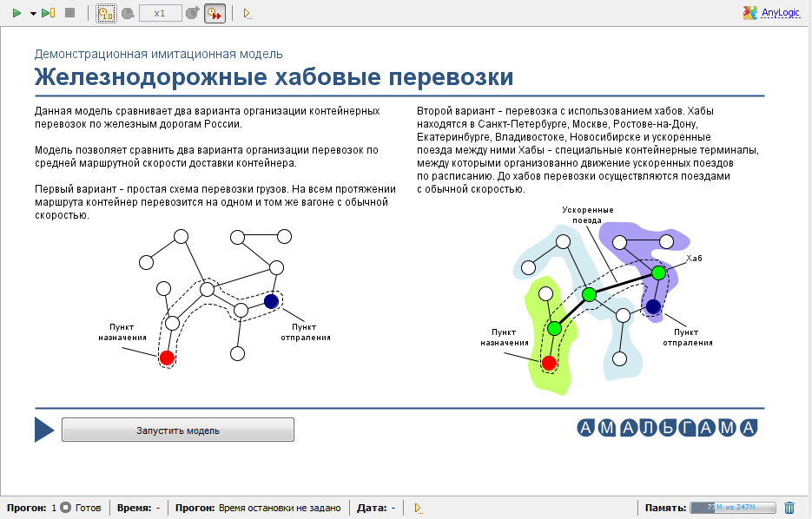Toggle the virtual time fast-forward mode button
Screen dimensions: 812x519
(215, 14)
